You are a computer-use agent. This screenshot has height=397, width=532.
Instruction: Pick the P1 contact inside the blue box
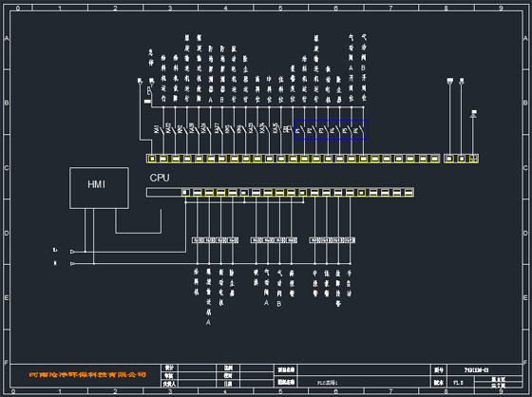coord(300,129)
